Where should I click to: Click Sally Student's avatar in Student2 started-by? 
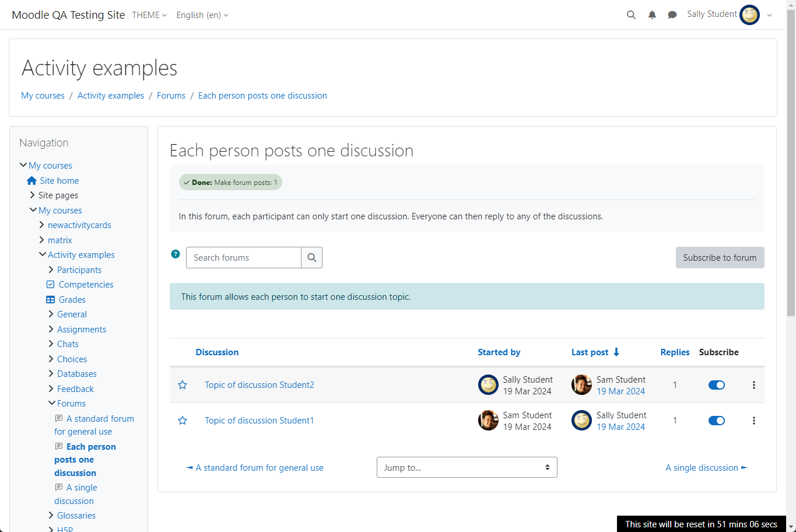coord(488,385)
